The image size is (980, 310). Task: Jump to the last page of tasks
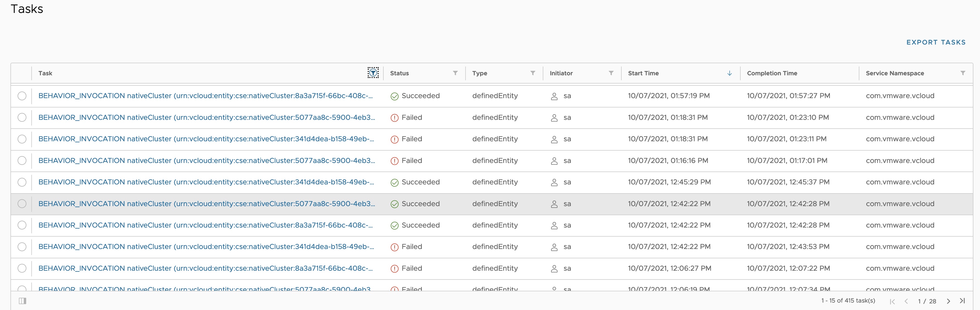click(x=963, y=301)
